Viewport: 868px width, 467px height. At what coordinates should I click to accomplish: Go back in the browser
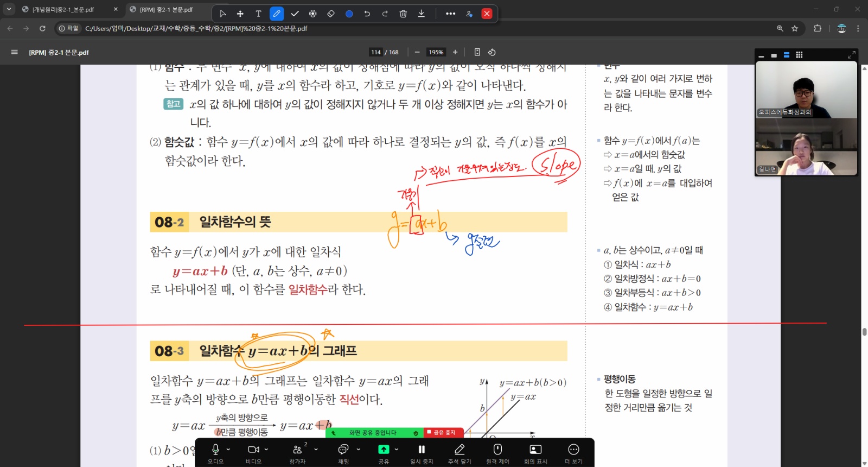[10, 28]
